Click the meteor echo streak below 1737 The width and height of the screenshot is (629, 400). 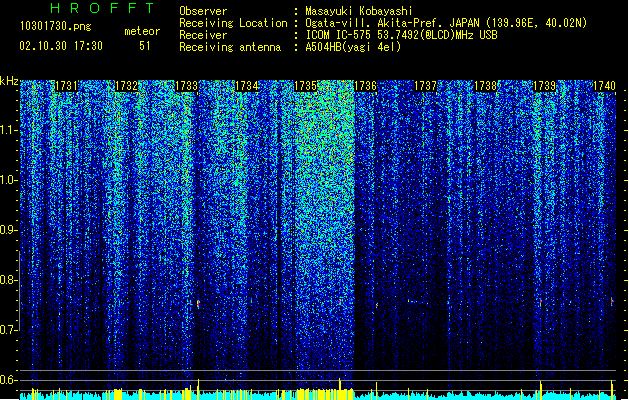coord(418,301)
